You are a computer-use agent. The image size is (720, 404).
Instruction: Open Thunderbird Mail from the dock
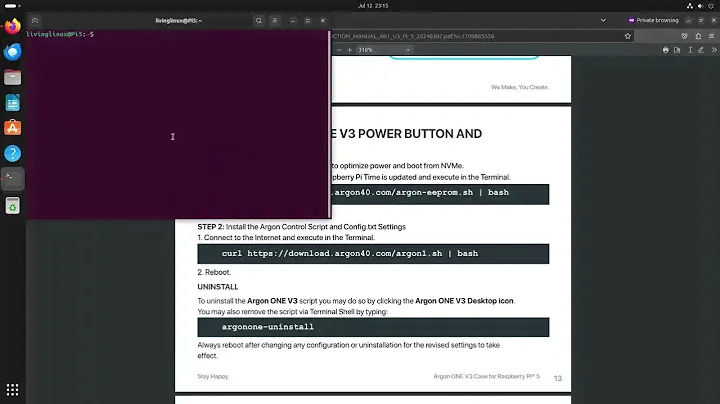13,51
